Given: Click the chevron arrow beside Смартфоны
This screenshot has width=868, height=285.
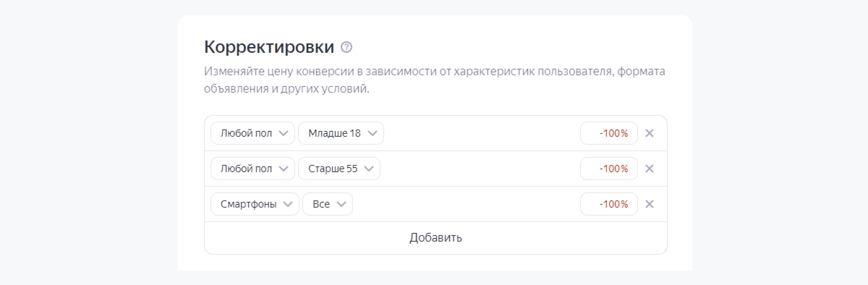Looking at the screenshot, I should coord(288,204).
